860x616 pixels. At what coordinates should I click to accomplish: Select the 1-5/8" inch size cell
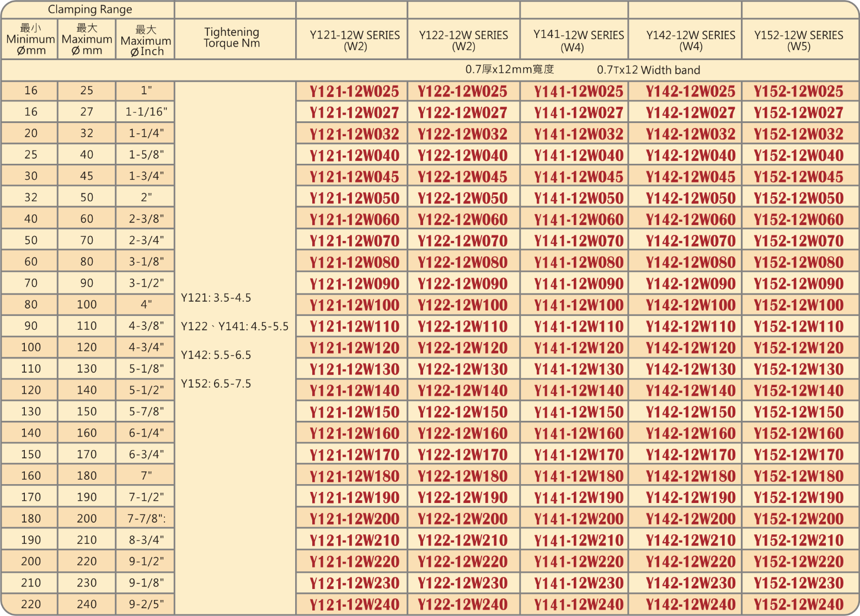(146, 154)
